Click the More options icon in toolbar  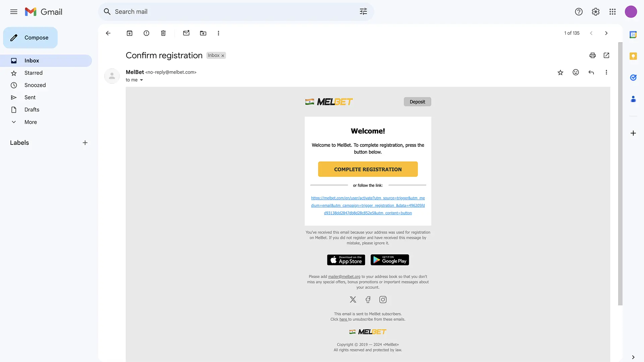218,33
